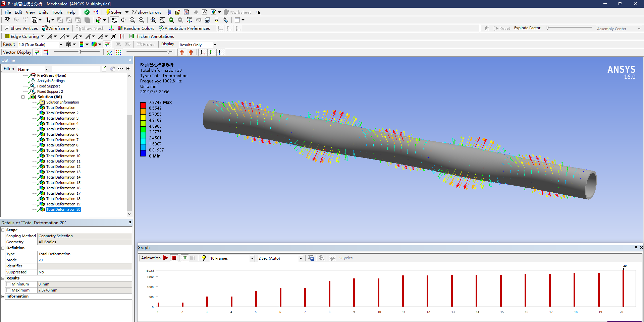
Task: Export animation video file icon
Action: tap(311, 258)
